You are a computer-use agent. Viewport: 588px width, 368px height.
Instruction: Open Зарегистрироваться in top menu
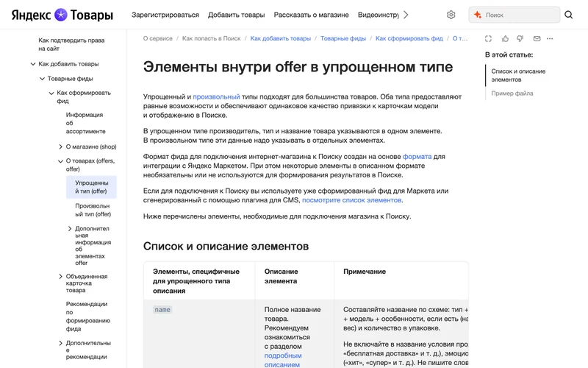click(x=165, y=15)
